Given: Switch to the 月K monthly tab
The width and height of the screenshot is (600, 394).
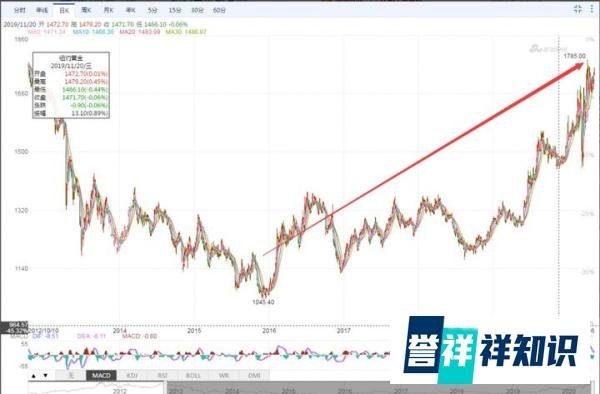Looking at the screenshot, I should tap(109, 10).
